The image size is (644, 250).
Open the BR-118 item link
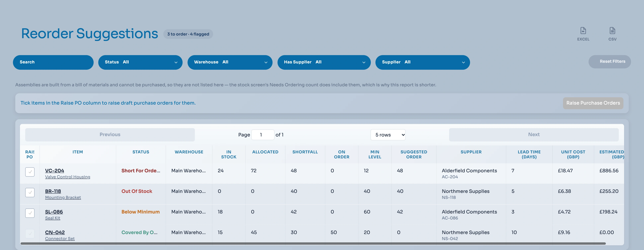tap(53, 191)
